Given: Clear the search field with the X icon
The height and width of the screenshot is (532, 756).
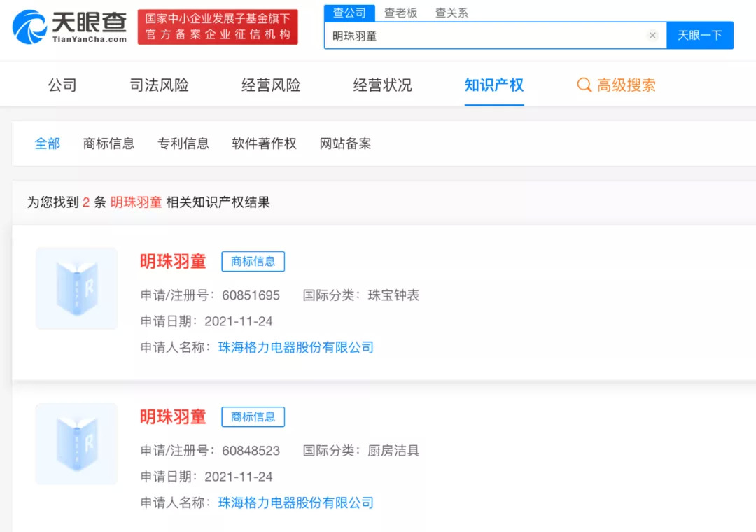Looking at the screenshot, I should click(652, 35).
